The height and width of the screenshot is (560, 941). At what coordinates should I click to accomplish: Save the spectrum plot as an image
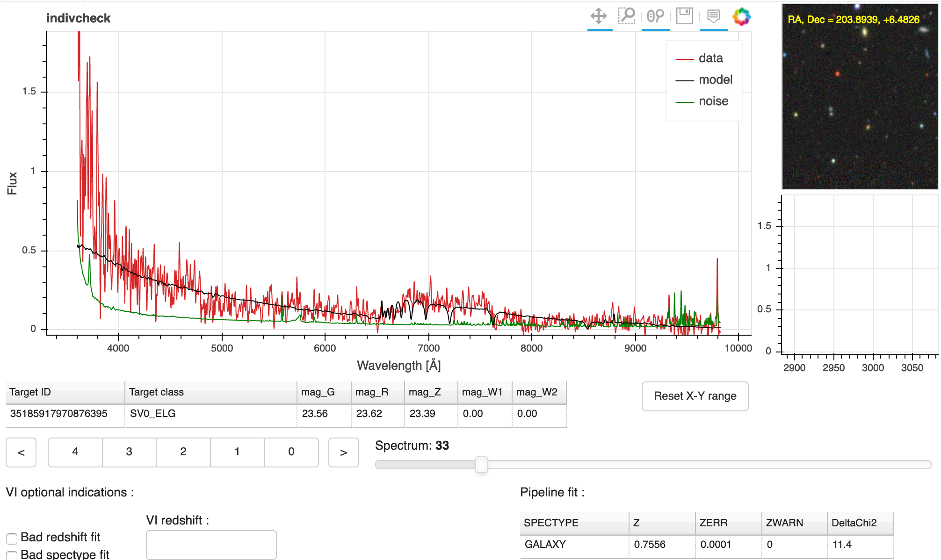(x=683, y=15)
